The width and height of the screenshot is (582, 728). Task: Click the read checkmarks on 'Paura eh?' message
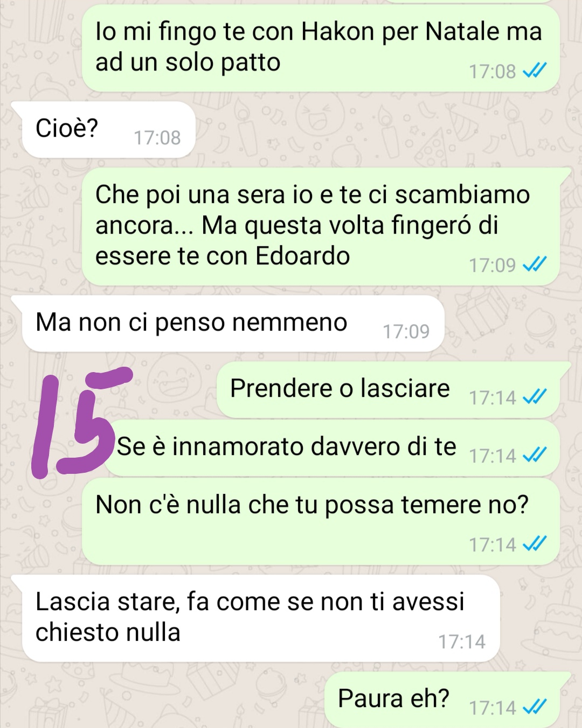coord(535,705)
